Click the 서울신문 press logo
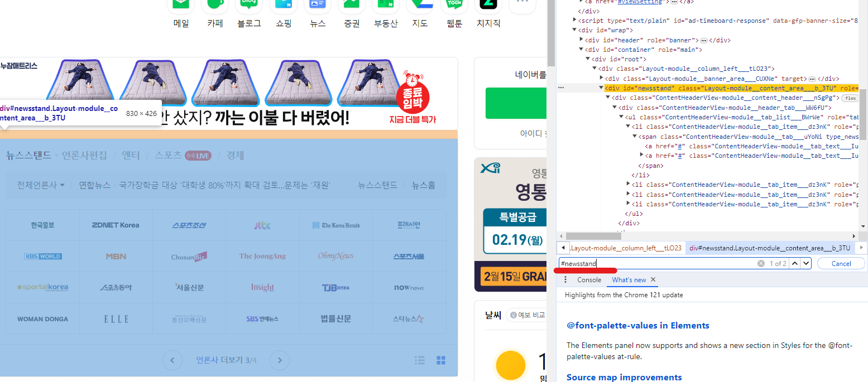Viewport: 868px width, 382px height. pyautogui.click(x=189, y=288)
